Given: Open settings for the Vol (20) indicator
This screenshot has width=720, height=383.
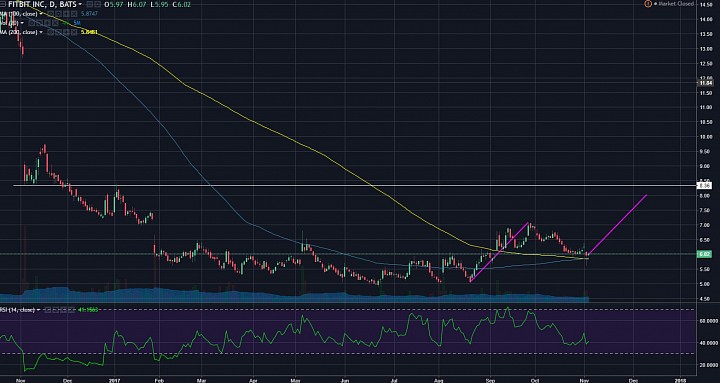Looking at the screenshot, I should [x=39, y=23].
